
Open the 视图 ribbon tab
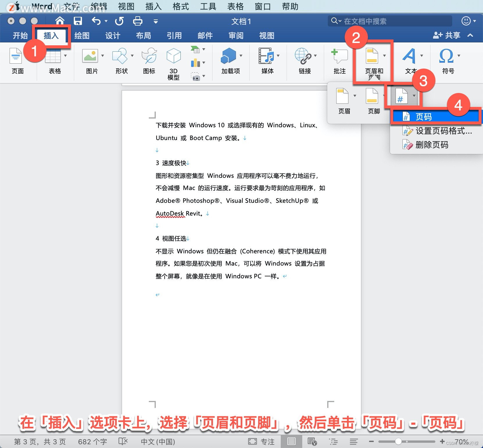[266, 35]
